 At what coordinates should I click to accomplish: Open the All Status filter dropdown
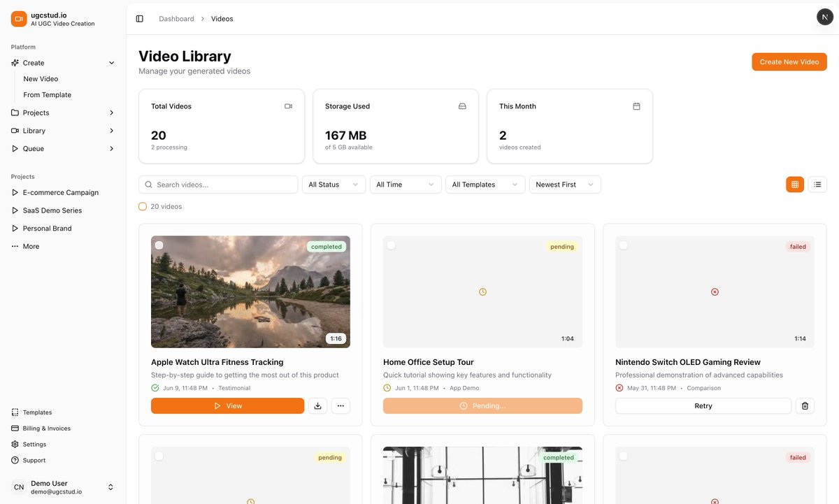[334, 185]
